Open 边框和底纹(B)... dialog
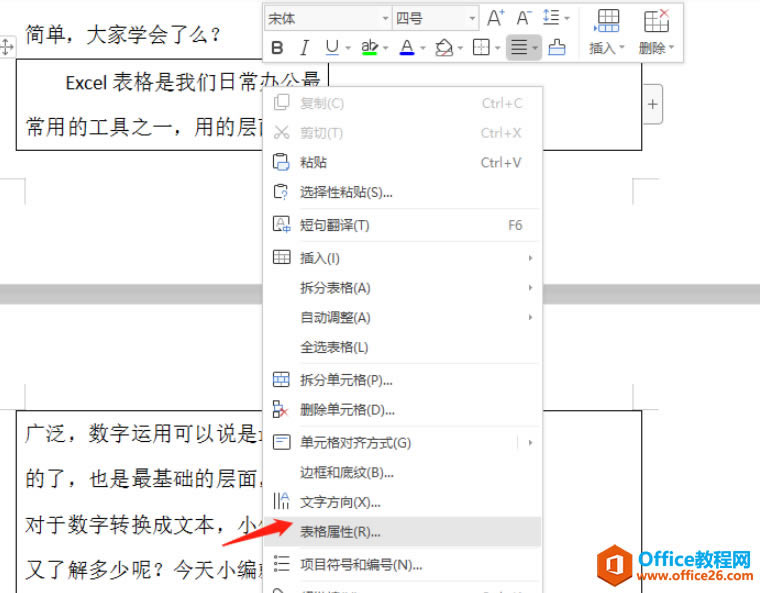Viewport: 760px width, 593px height. tap(402, 472)
